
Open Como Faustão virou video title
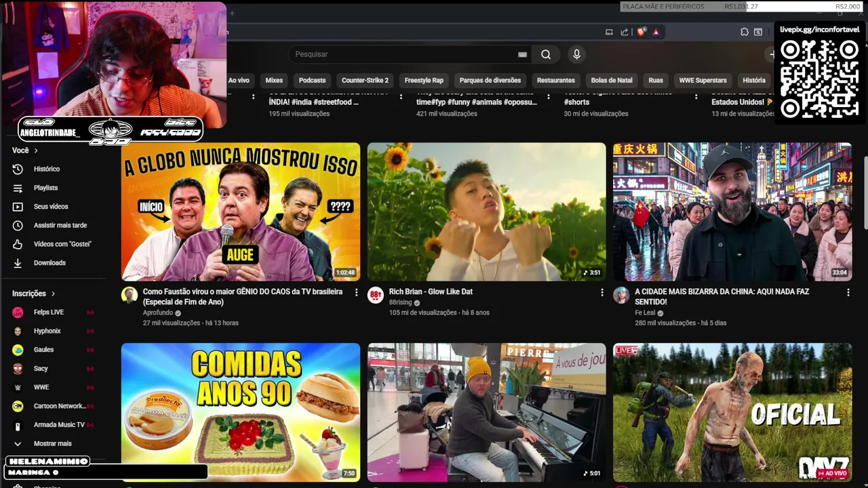[243, 297]
